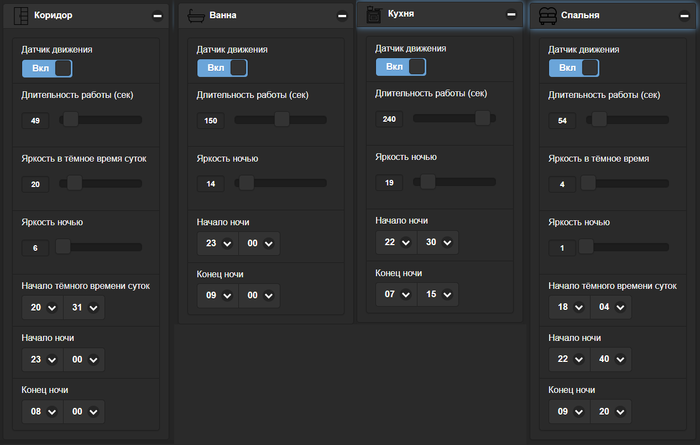Image resolution: width=700 pixels, height=445 pixels.
Task: Open Ванна night start minute dropdown
Action: [x=260, y=243]
